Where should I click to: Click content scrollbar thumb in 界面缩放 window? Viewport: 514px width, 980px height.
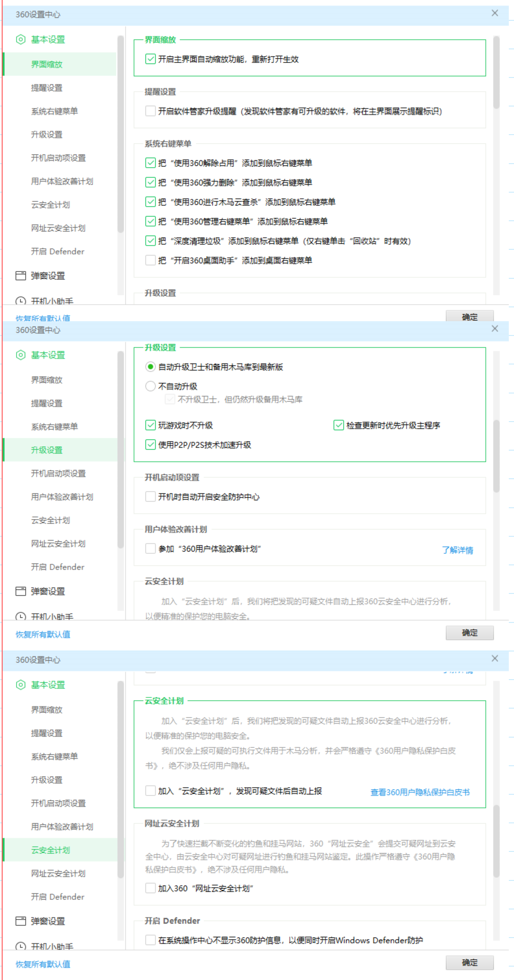tap(496, 72)
